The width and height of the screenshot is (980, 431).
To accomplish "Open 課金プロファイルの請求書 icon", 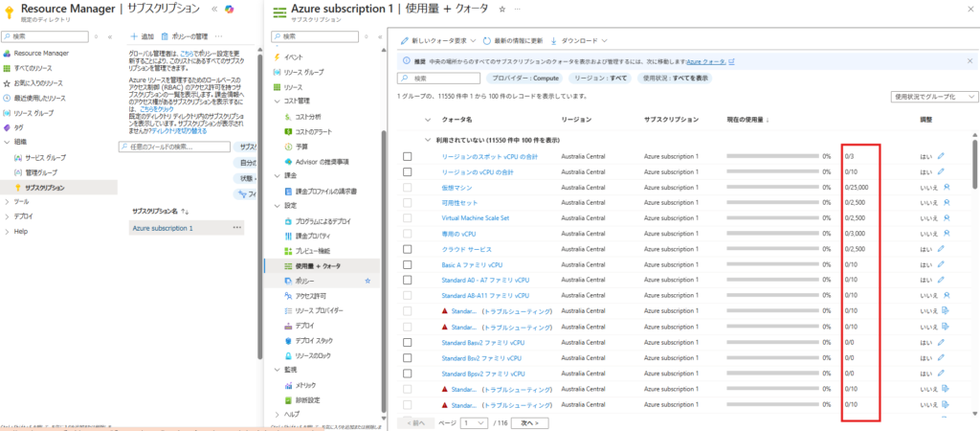I will click(x=288, y=191).
